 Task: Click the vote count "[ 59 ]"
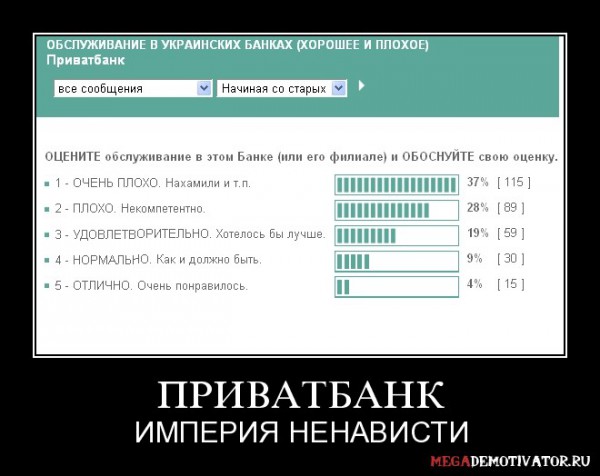511,233
